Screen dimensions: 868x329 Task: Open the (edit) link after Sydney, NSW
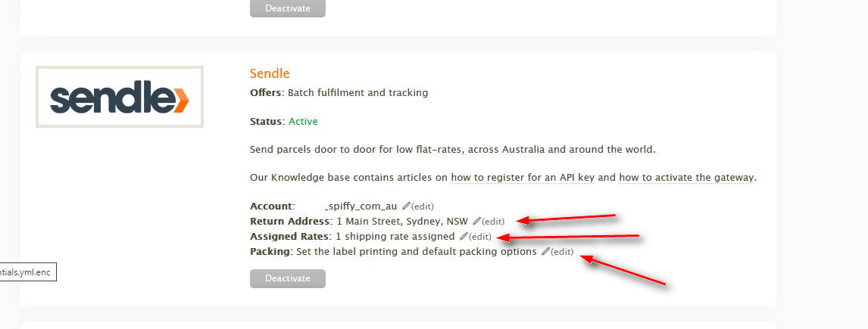pyautogui.click(x=493, y=222)
